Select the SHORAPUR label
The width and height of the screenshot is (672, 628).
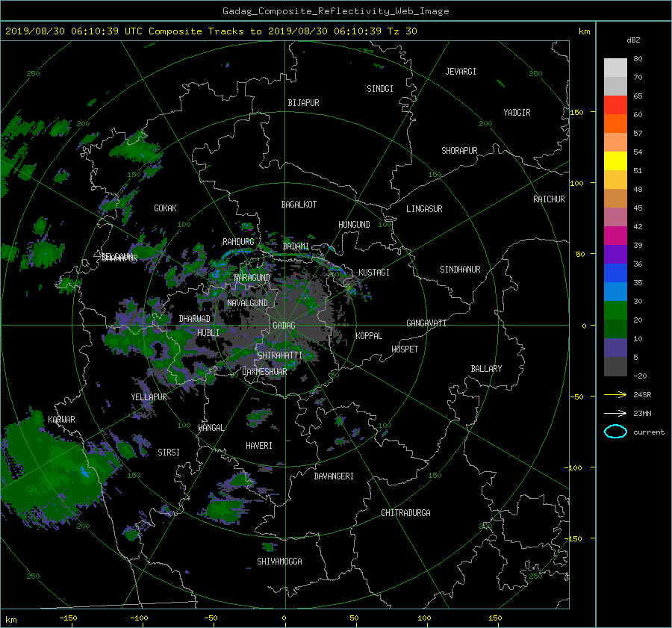click(x=459, y=151)
